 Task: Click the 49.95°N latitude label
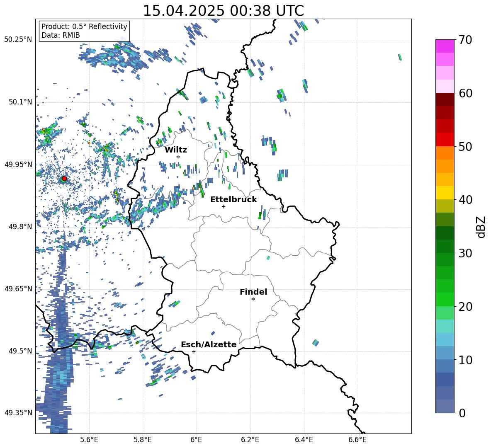(x=18, y=164)
